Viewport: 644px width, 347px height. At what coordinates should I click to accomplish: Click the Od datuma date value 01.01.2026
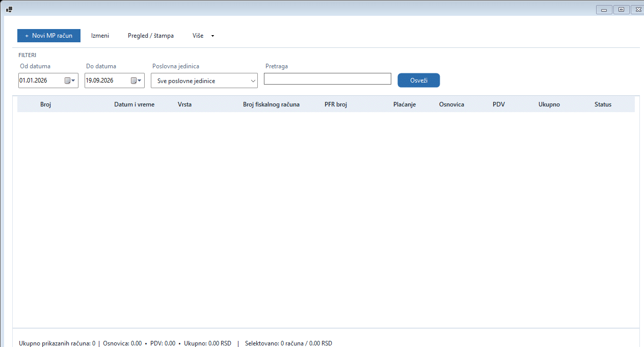[x=33, y=81]
